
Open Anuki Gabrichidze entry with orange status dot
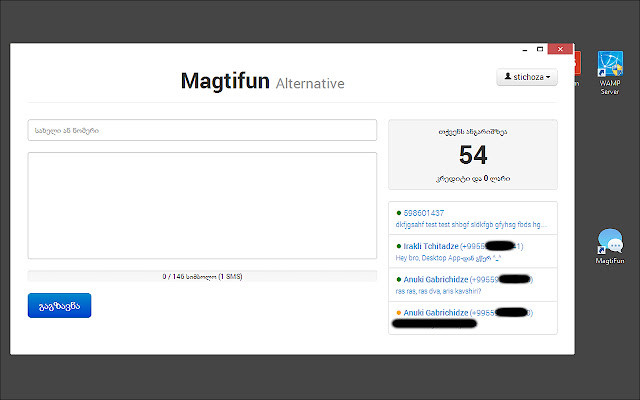(473, 318)
